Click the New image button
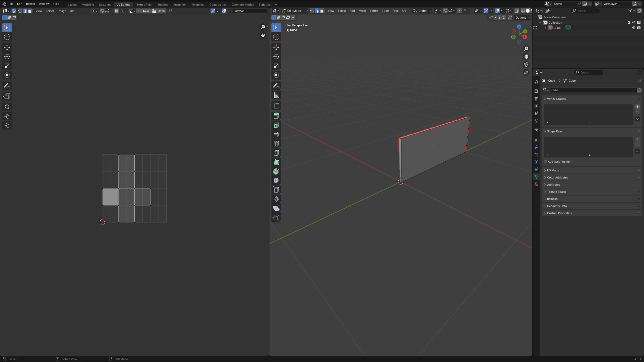The width and height of the screenshot is (644, 362). click(x=144, y=11)
